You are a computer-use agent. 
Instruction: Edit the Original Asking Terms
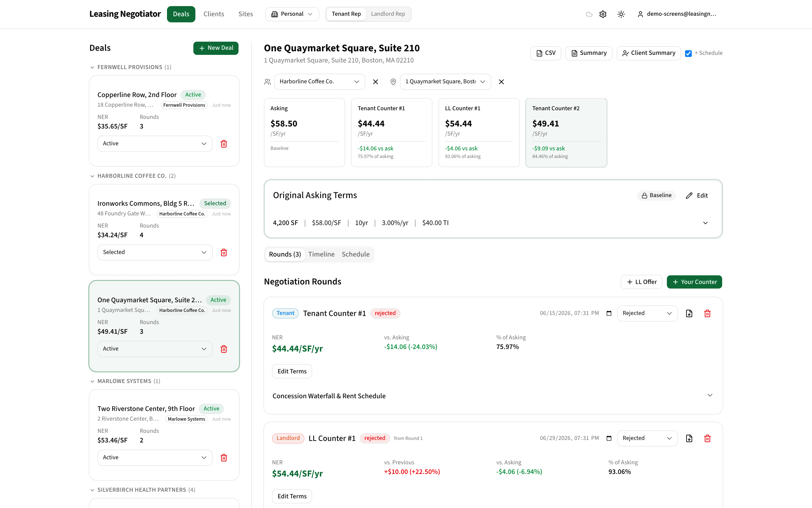[697, 196]
